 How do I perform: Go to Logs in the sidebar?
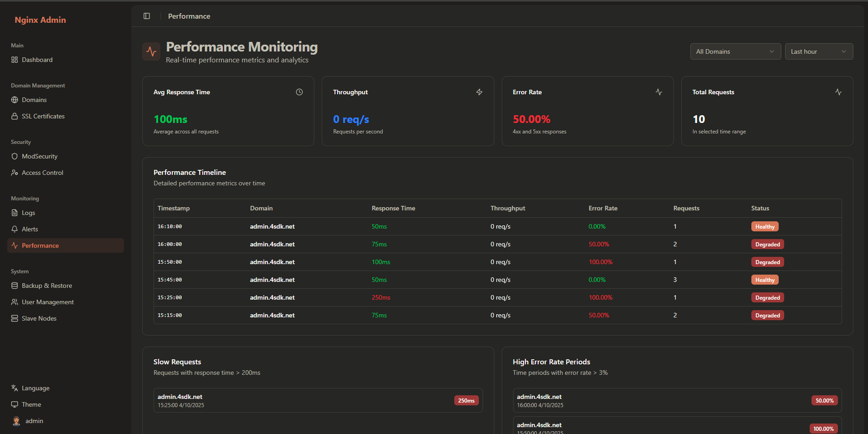tap(28, 213)
